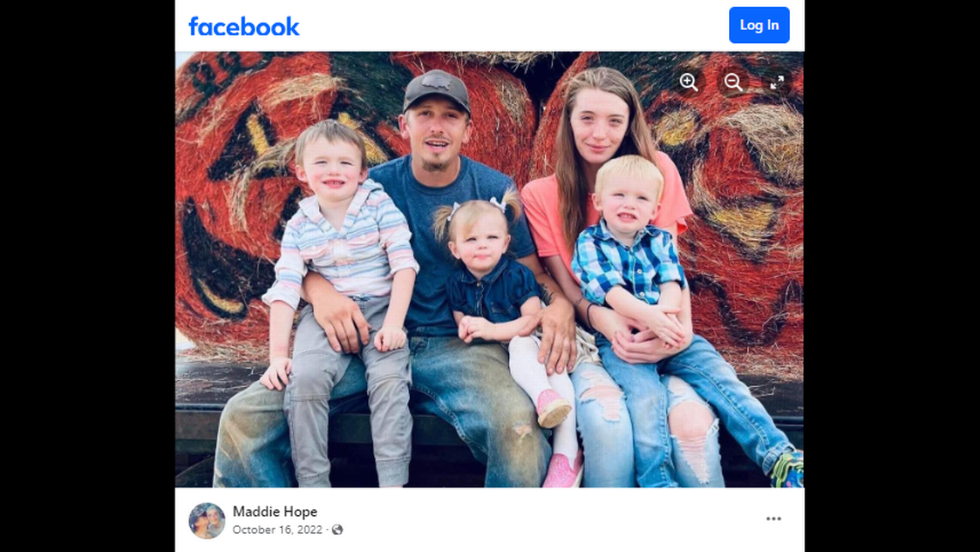The width and height of the screenshot is (980, 552).
Task: Enter fullscreen photo view
Action: tap(777, 83)
